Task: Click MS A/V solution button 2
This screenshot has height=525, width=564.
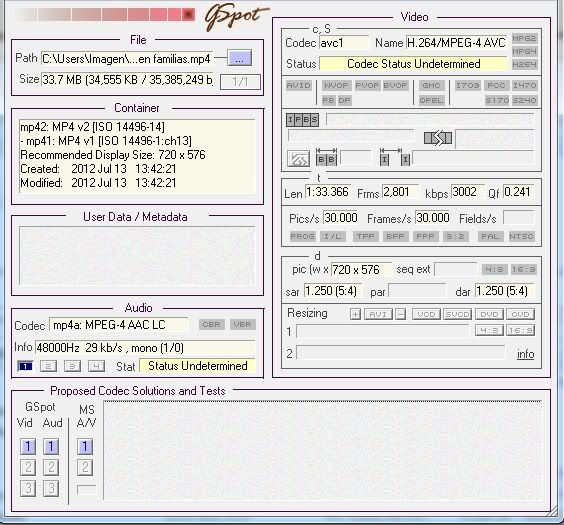Action: click(x=85, y=467)
